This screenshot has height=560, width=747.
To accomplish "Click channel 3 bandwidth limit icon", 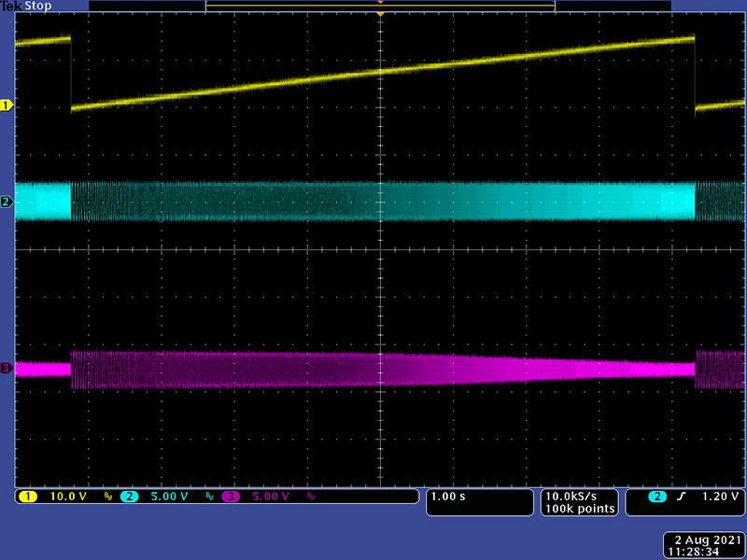I will coord(311,497).
